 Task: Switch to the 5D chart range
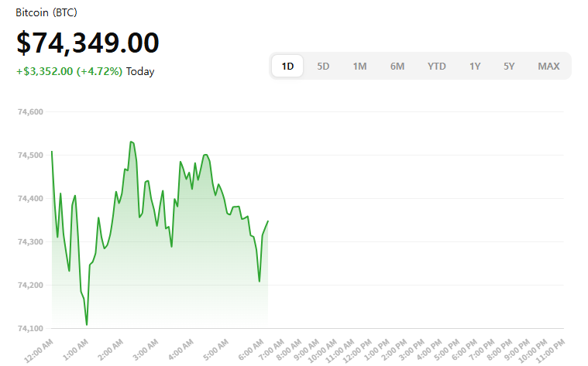pos(323,66)
